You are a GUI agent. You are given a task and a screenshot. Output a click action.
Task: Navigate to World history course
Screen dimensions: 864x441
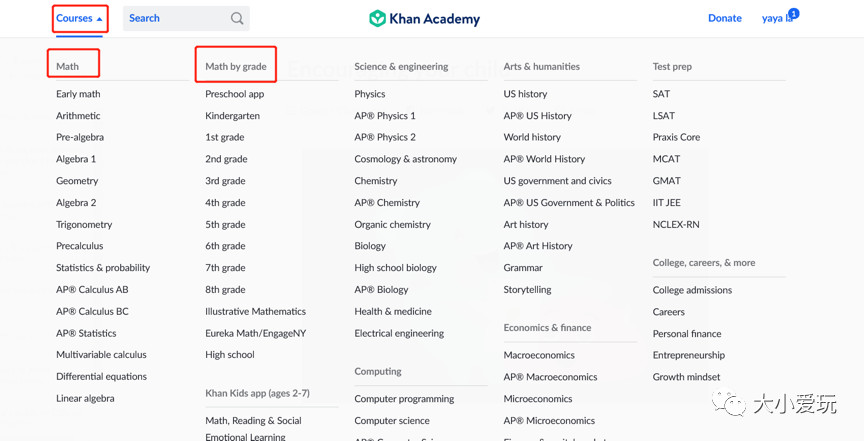click(x=532, y=137)
